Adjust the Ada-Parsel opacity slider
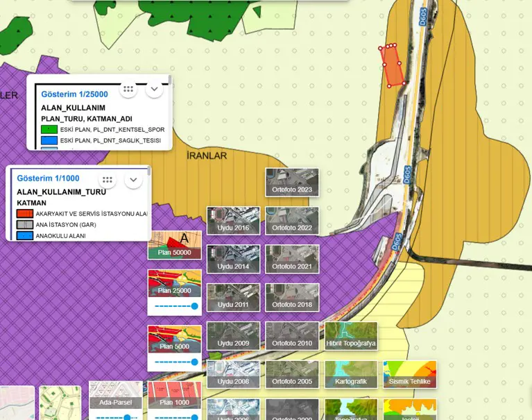 pyautogui.click(x=117, y=417)
